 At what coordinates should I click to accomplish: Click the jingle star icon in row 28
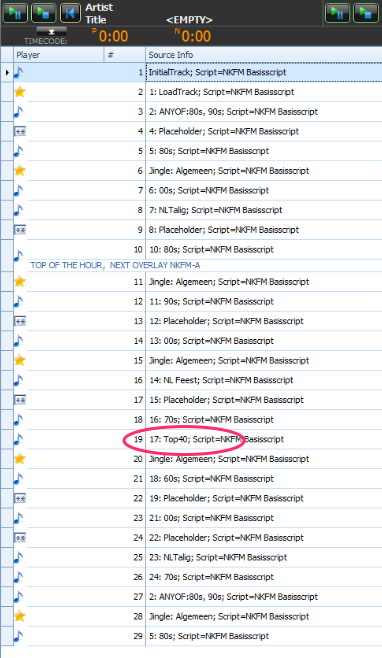(20, 616)
